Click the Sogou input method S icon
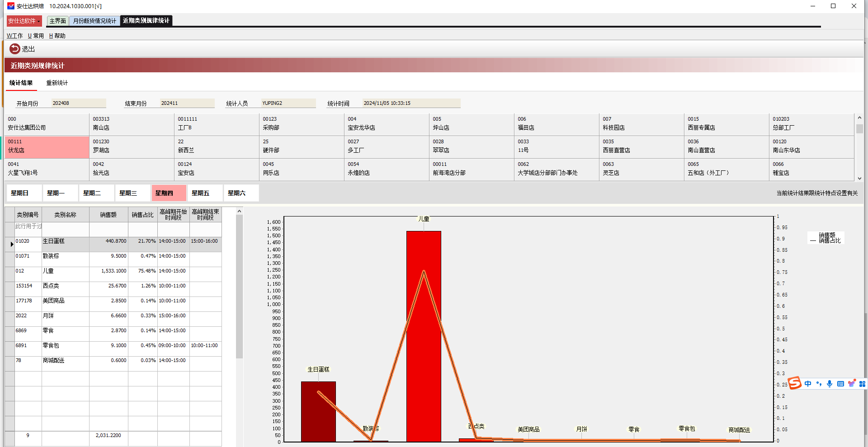 (x=794, y=383)
